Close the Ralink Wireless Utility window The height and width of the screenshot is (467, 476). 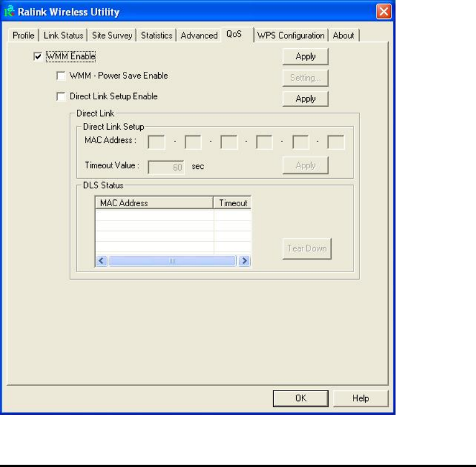(383, 12)
